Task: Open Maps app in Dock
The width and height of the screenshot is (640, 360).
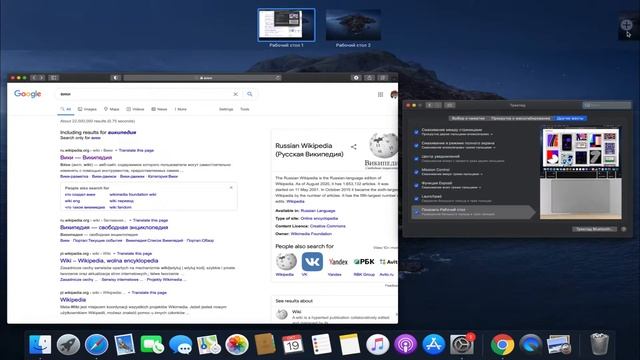Action: (209, 344)
